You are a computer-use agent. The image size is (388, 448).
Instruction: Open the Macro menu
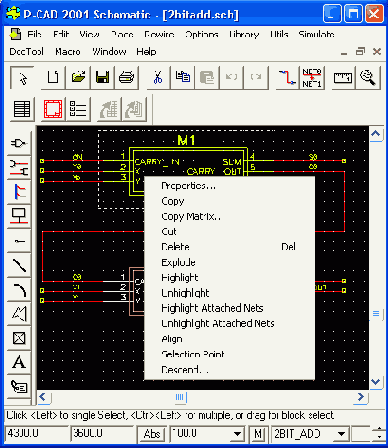click(x=68, y=52)
